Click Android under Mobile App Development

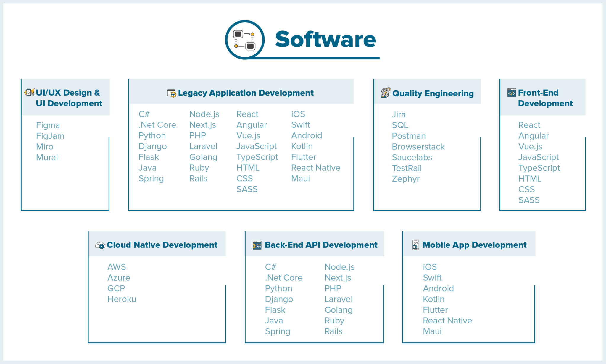coord(438,289)
